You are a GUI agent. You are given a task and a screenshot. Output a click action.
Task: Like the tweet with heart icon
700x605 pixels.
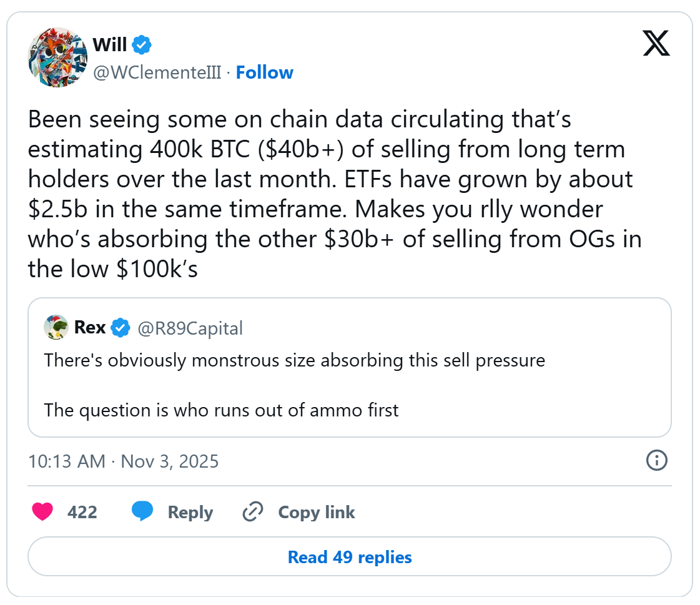(42, 512)
